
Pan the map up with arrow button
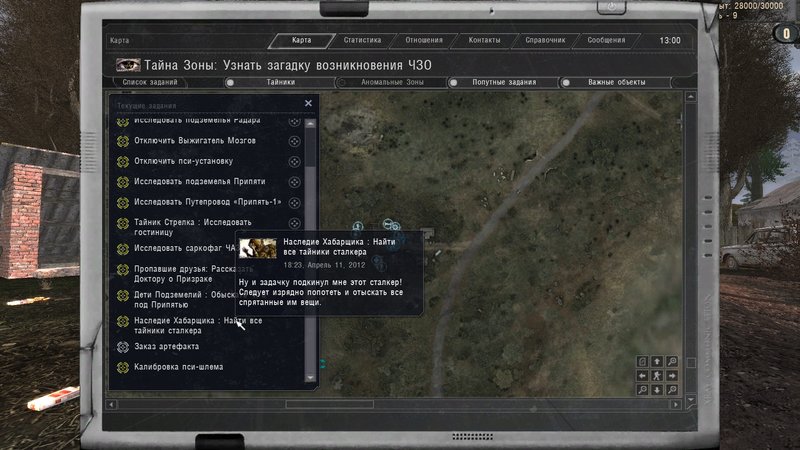click(657, 361)
